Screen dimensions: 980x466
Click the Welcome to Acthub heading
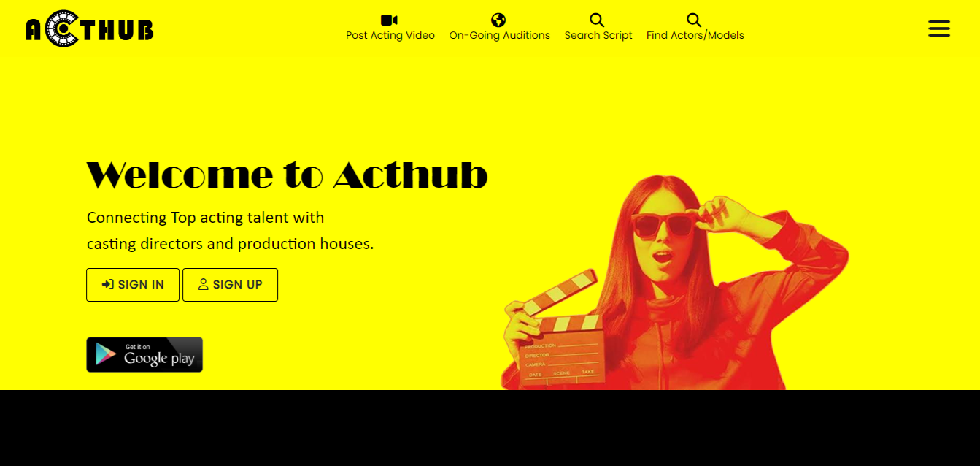tap(287, 175)
